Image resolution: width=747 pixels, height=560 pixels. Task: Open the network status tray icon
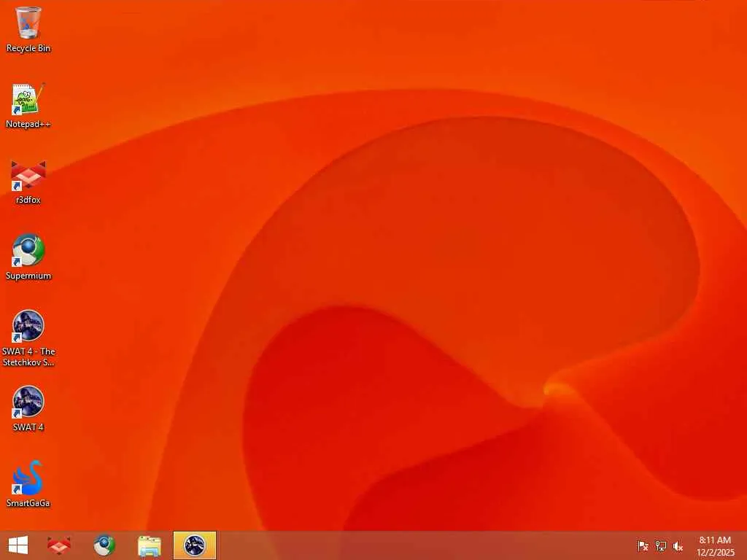point(660,546)
